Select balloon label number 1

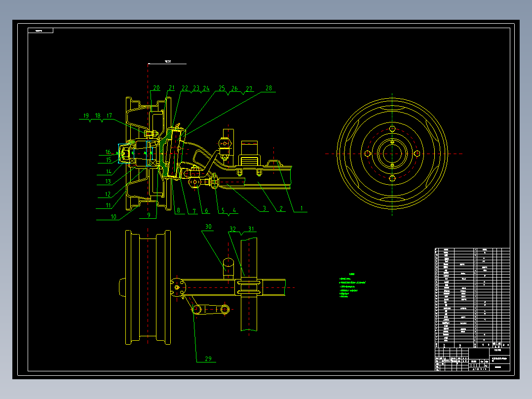pyautogui.click(x=301, y=208)
